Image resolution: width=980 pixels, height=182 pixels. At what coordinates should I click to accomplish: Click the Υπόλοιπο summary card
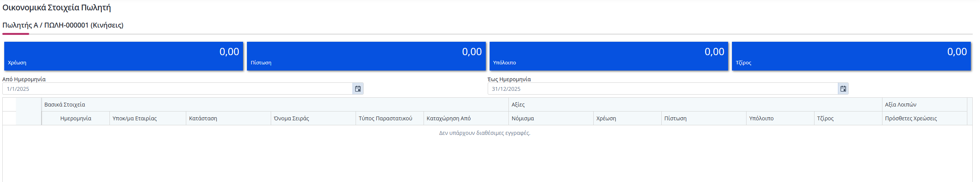[x=609, y=56]
